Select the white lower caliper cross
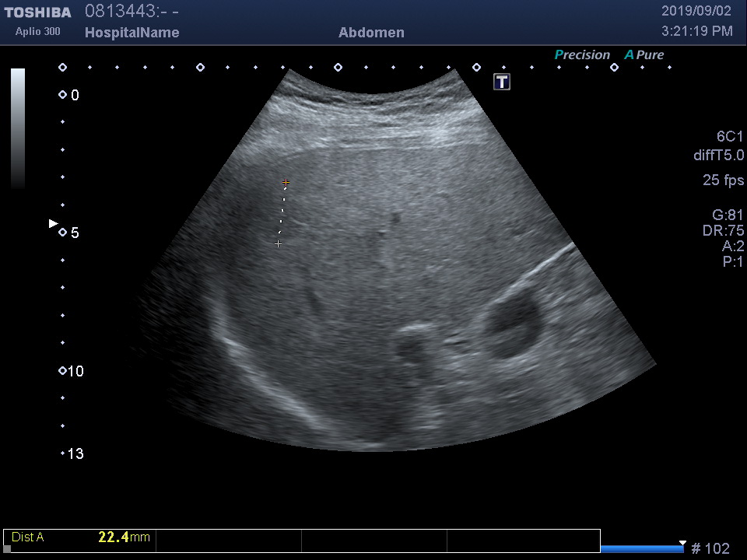Viewport: 747px width, 560px height. point(278,243)
